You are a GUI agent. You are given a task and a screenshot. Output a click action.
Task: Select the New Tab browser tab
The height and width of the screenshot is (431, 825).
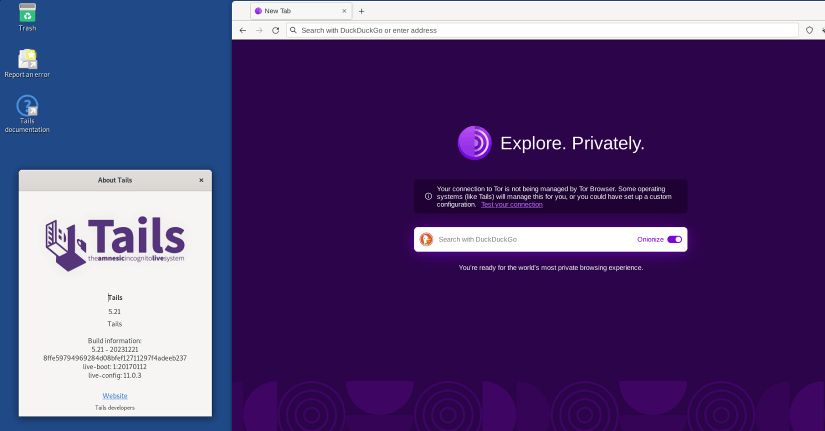click(300, 11)
